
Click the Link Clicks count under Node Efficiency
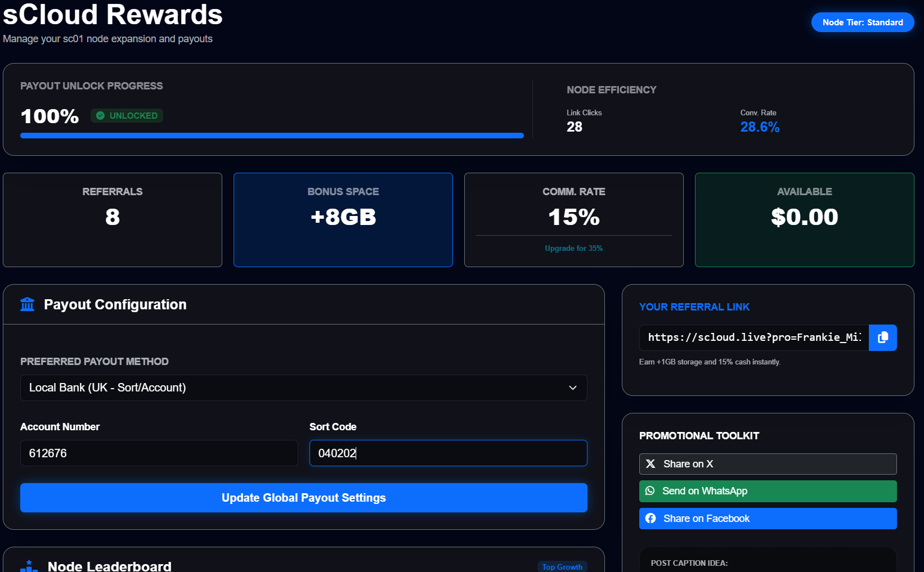575,127
